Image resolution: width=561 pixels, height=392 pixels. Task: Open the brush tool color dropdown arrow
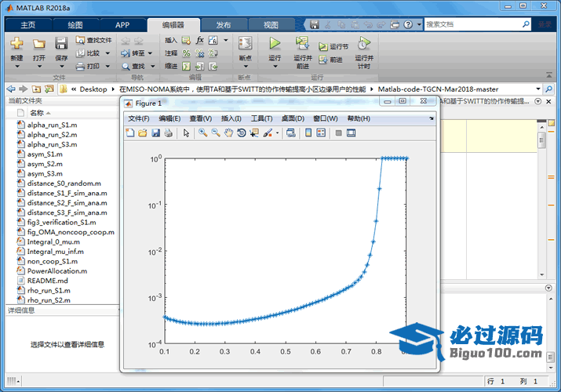[277, 133]
